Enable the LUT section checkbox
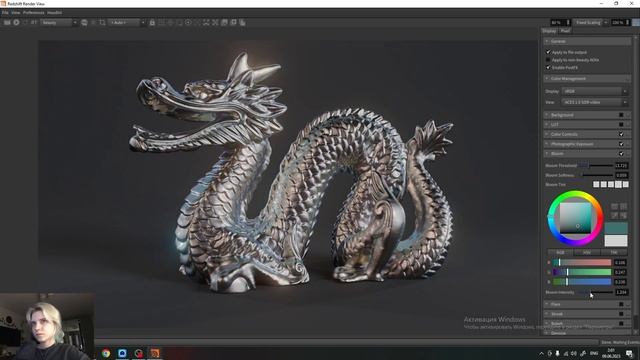This screenshot has width=640, height=360. tap(621, 124)
